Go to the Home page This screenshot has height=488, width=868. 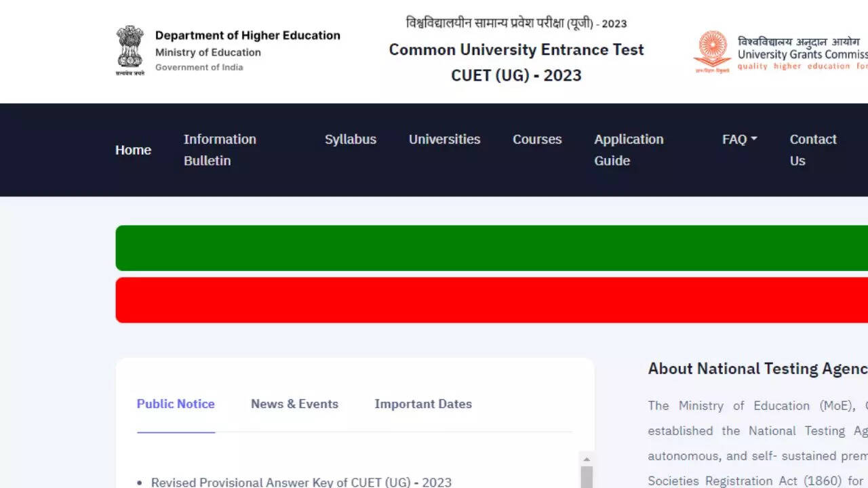pyautogui.click(x=133, y=150)
